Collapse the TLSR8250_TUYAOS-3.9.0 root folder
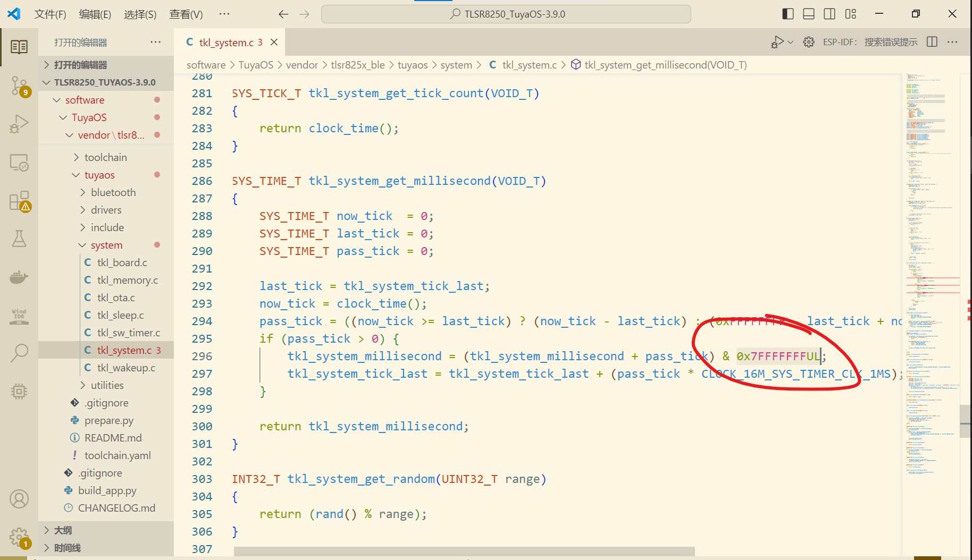This screenshot has height=560, width=972. [106, 82]
